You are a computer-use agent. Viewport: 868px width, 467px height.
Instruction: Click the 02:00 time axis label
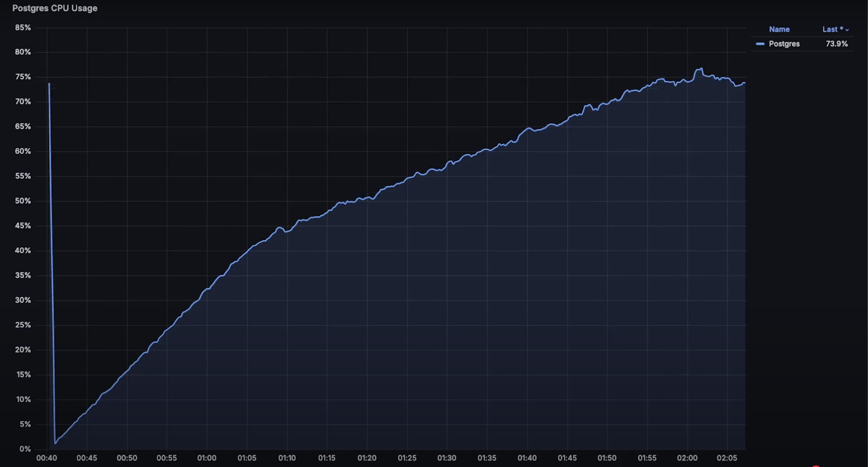[x=687, y=458]
